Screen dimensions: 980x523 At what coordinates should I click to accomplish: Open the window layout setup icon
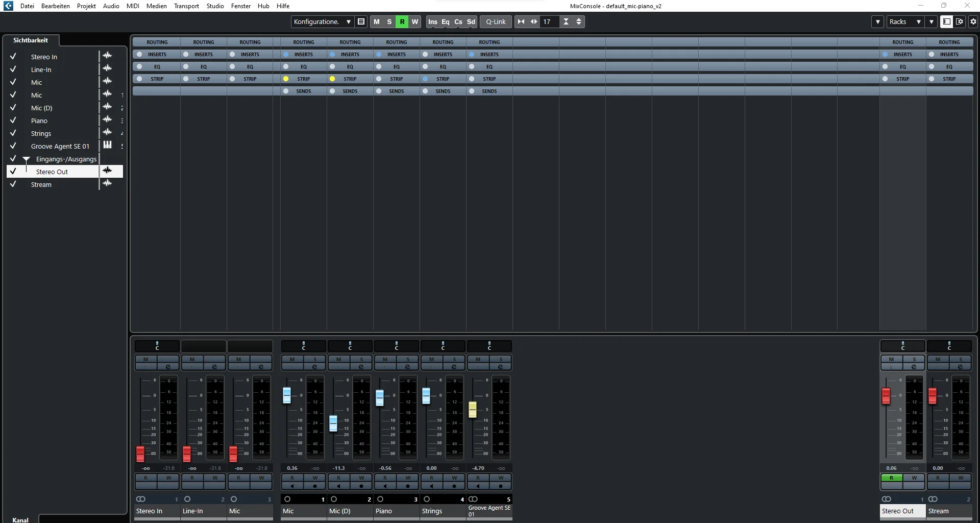[960, 21]
